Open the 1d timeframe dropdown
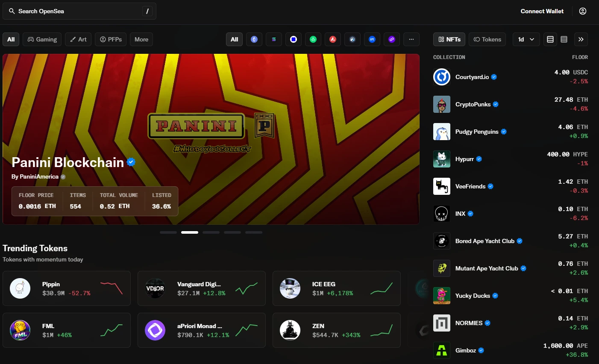599x364 pixels. (526, 39)
